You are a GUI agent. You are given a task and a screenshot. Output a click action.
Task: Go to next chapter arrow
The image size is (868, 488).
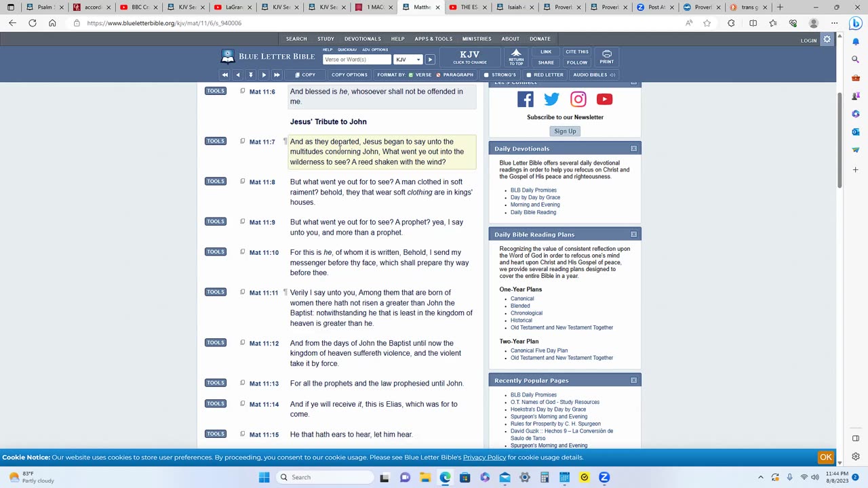click(x=264, y=75)
